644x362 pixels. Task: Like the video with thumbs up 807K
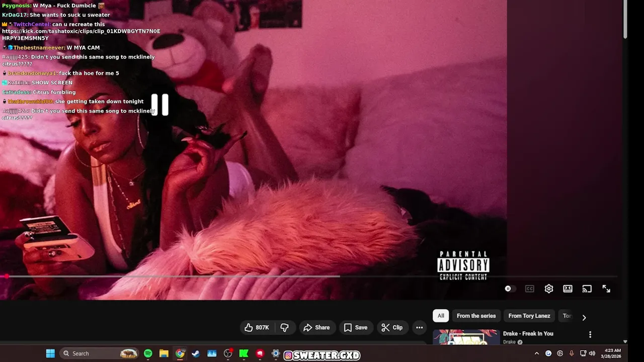tap(257, 327)
